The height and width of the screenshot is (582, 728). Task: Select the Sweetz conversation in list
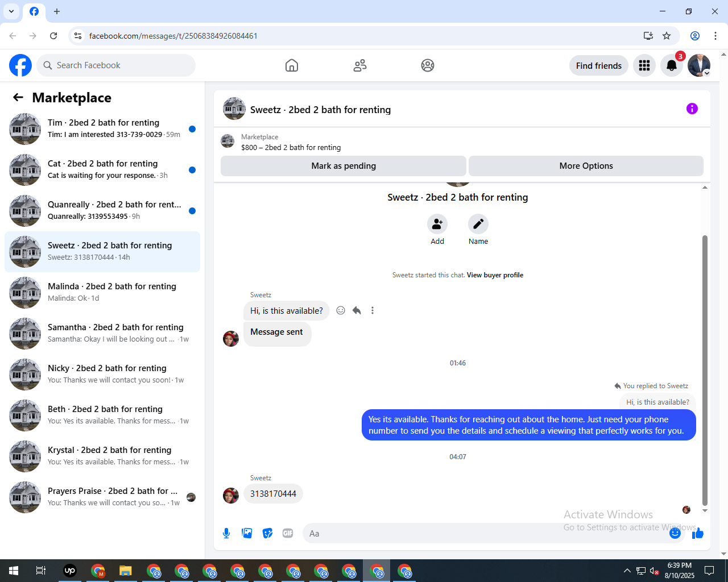click(x=102, y=252)
